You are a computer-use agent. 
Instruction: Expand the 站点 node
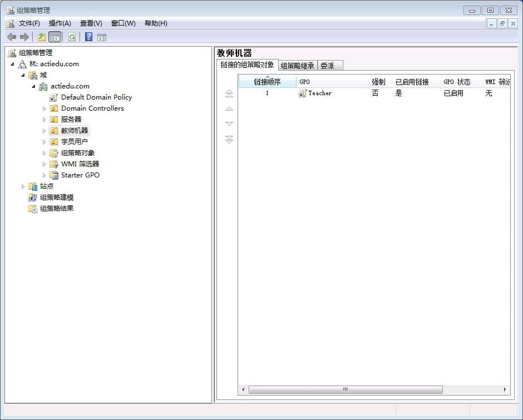pos(23,186)
